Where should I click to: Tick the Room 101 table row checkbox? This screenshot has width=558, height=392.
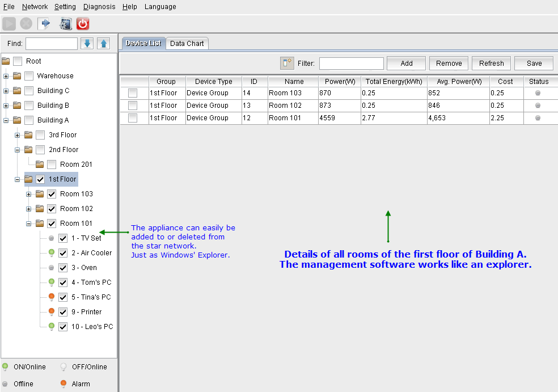point(132,118)
